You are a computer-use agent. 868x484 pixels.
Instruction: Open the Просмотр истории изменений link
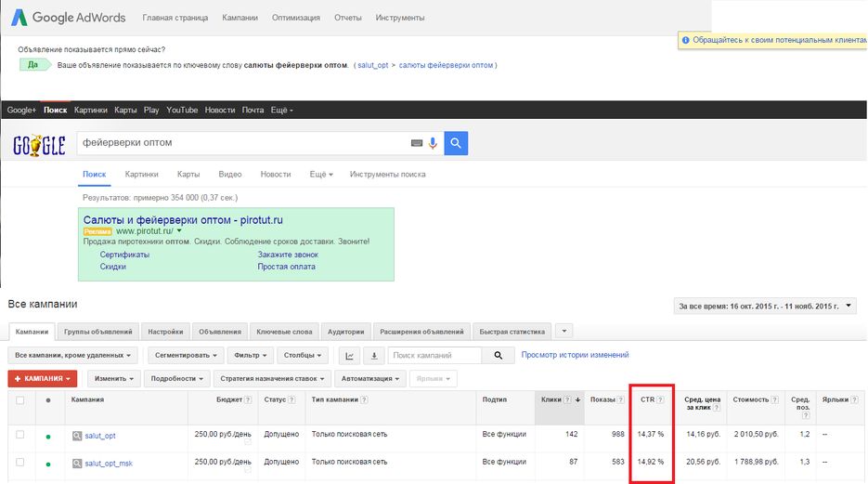tap(575, 355)
